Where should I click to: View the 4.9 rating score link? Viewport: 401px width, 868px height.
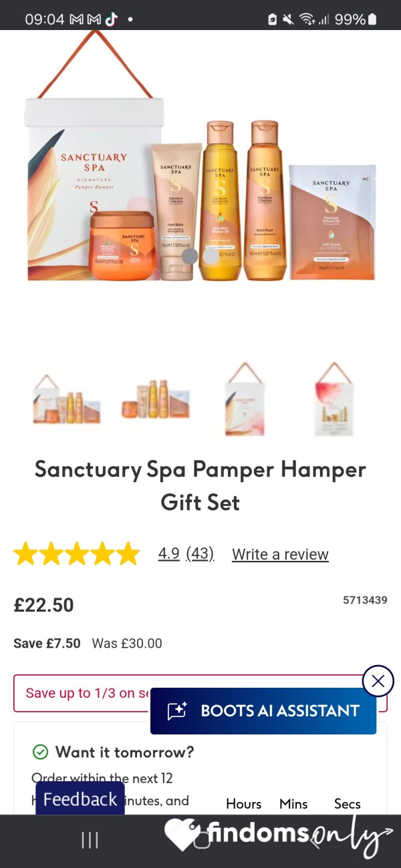click(x=168, y=554)
